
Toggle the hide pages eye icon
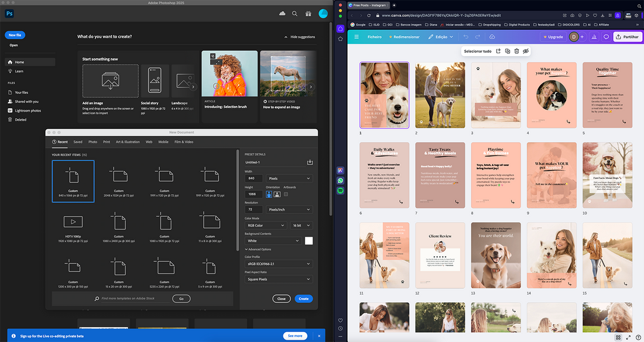pyautogui.click(x=526, y=51)
